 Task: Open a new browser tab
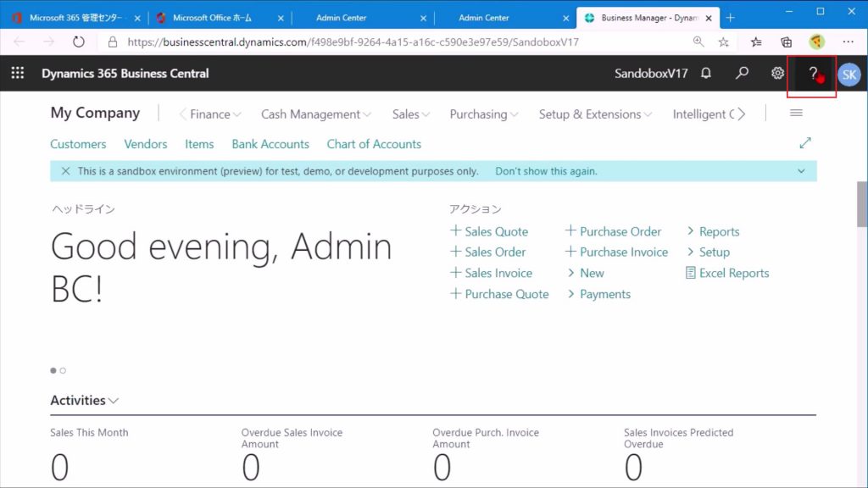(x=730, y=18)
